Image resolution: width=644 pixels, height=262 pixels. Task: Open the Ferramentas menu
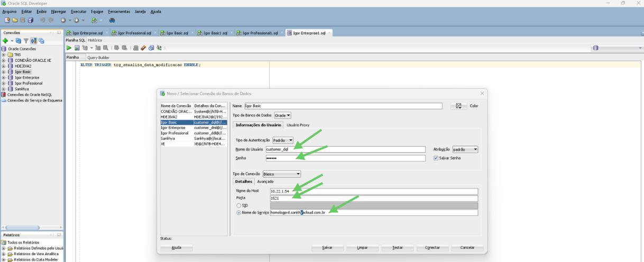pyautogui.click(x=119, y=11)
